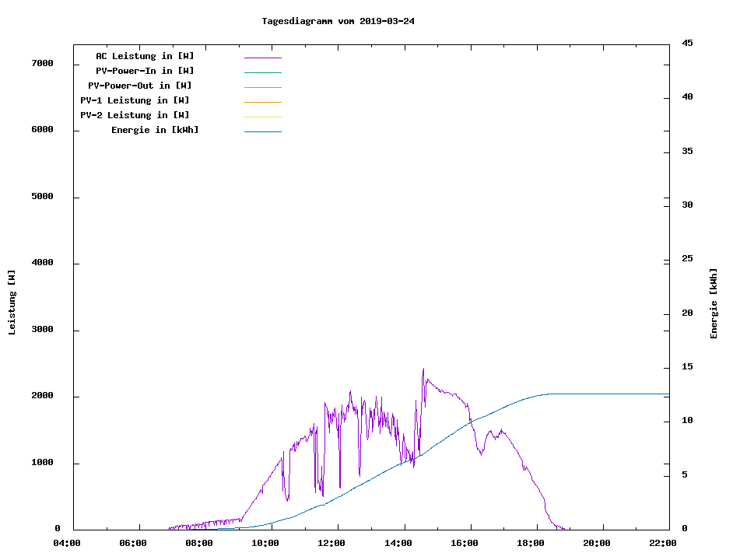Select the AC Leistung legend label
The image size is (747, 560).
point(145,56)
